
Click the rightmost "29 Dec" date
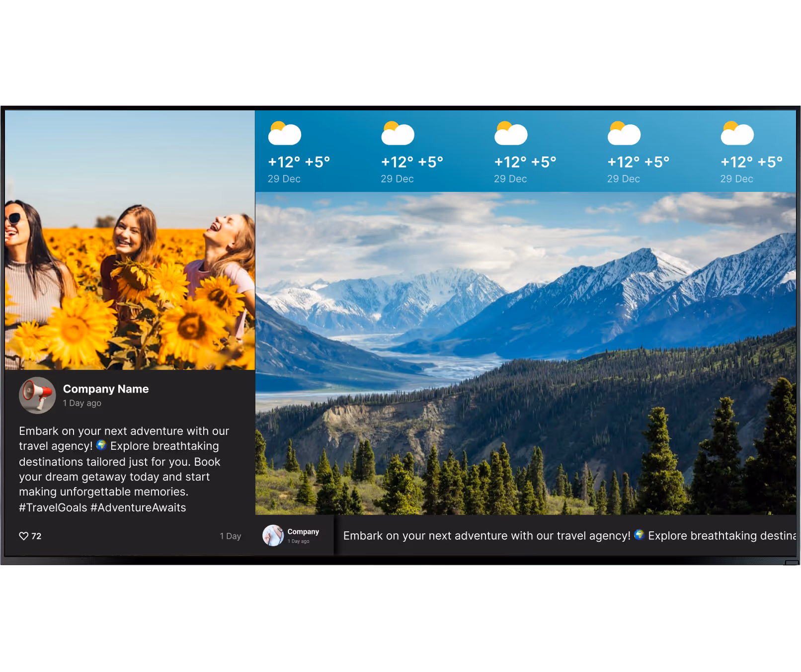click(736, 179)
